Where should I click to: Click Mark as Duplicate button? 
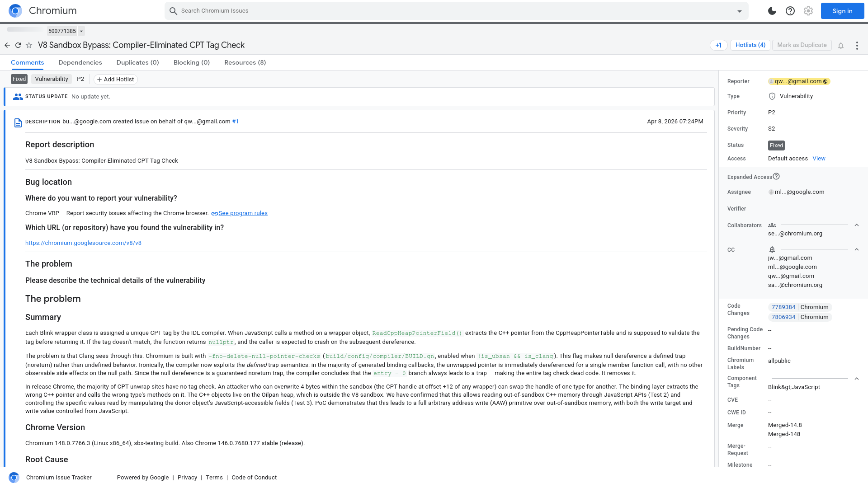click(802, 45)
